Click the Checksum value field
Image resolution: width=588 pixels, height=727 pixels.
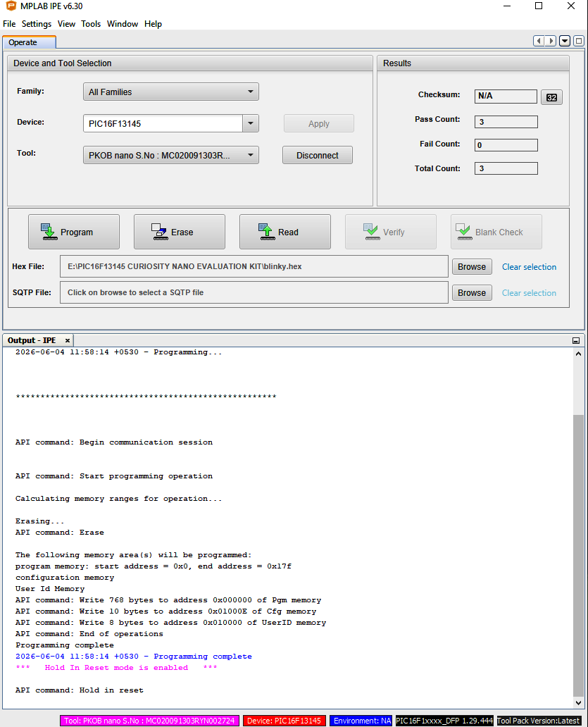(506, 96)
